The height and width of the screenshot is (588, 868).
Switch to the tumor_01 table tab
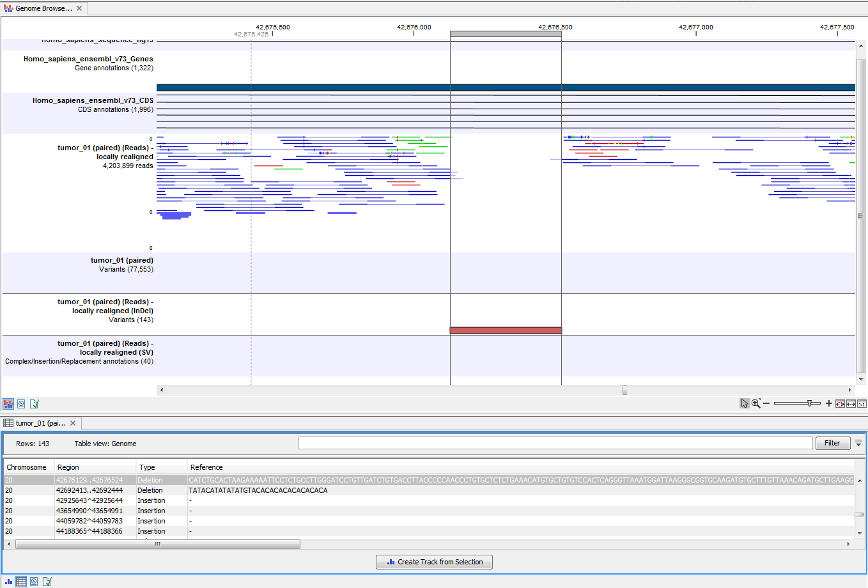[42, 422]
